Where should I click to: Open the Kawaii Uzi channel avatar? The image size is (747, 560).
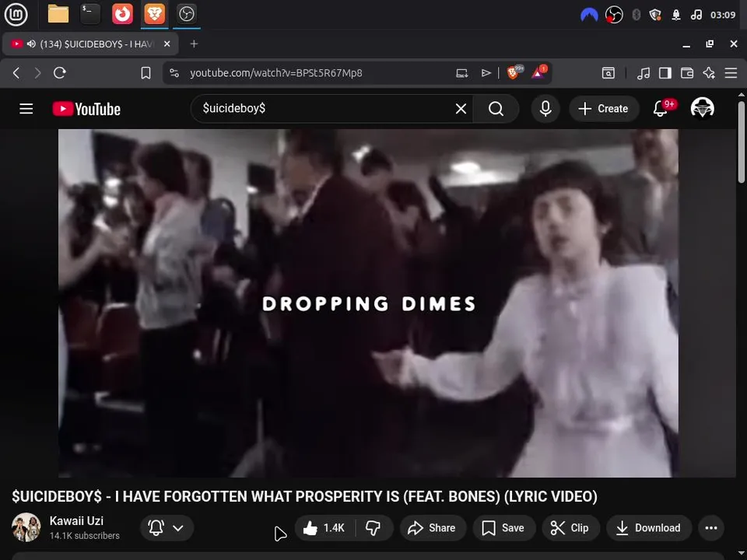(26, 527)
